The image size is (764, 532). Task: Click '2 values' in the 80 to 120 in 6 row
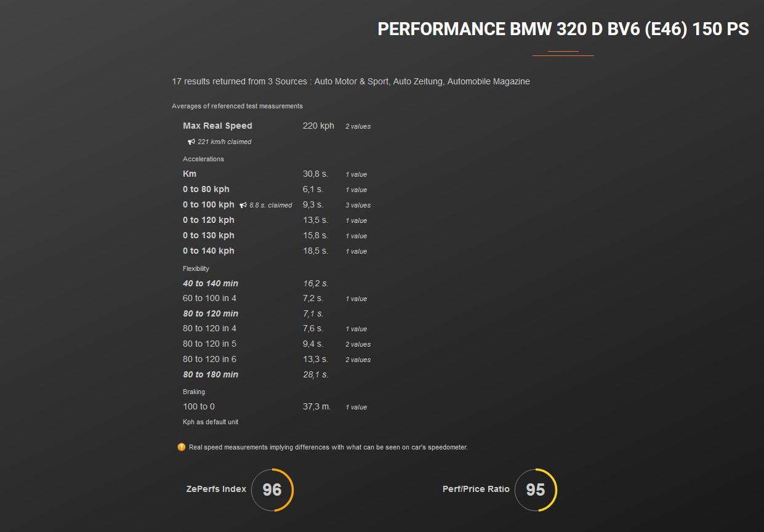pyautogui.click(x=358, y=360)
